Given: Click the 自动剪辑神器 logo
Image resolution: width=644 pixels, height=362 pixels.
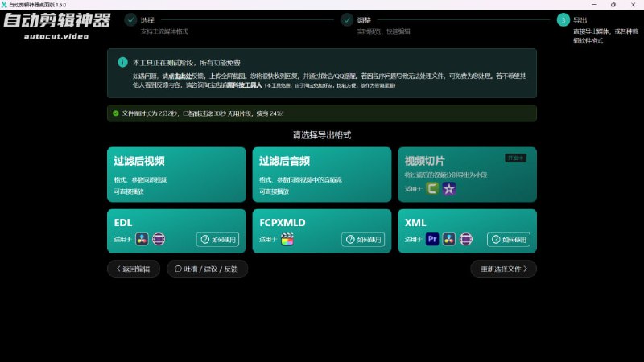Looking at the screenshot, I should 57,20.
